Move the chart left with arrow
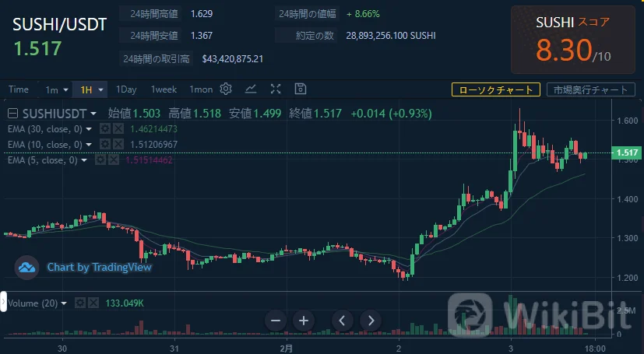The height and width of the screenshot is (354, 644). pos(342,321)
